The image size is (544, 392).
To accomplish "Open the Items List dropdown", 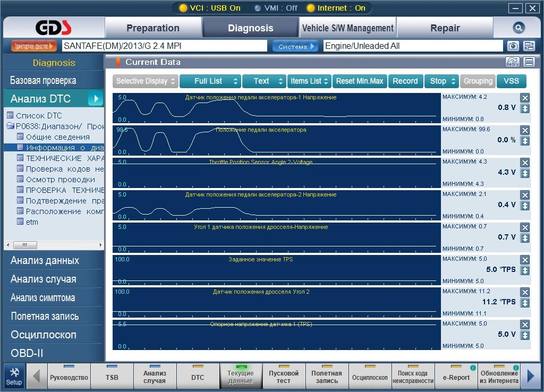I will click(x=309, y=81).
